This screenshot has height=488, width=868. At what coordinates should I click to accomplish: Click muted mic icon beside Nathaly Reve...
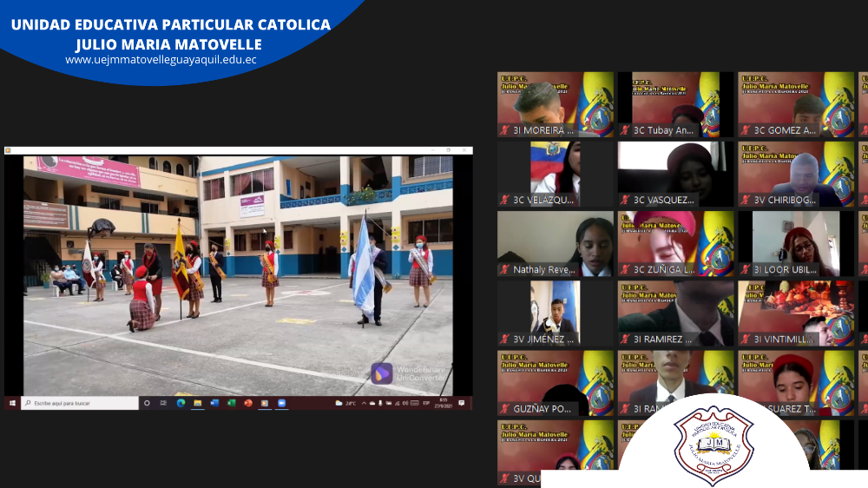click(504, 270)
